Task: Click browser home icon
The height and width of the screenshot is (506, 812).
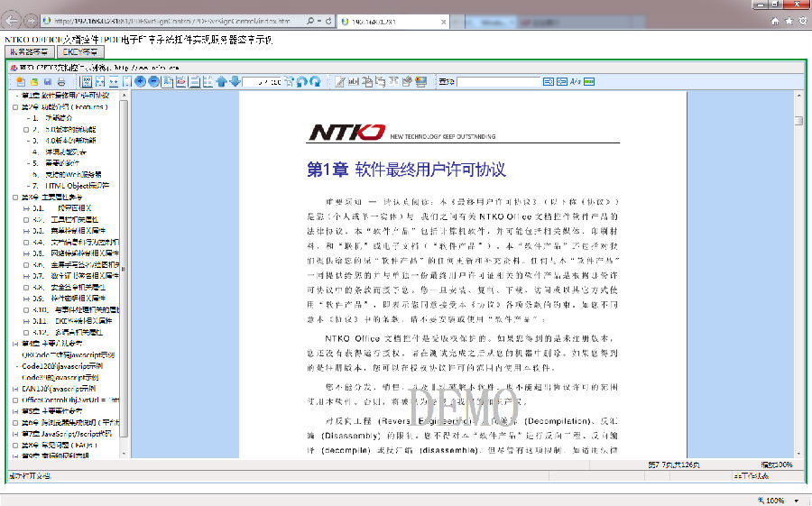Action: click(x=775, y=21)
